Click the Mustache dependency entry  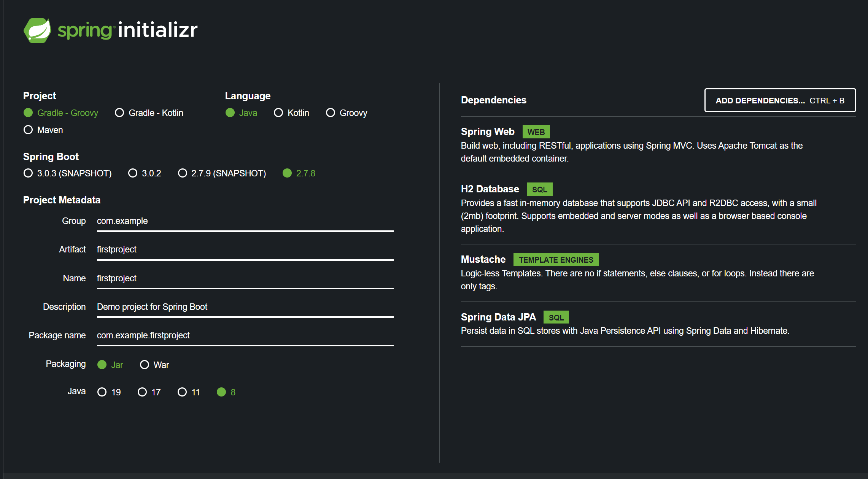(483, 260)
